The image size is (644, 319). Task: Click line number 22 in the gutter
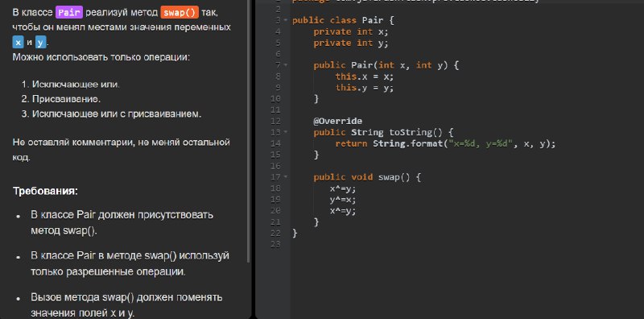[276, 234]
